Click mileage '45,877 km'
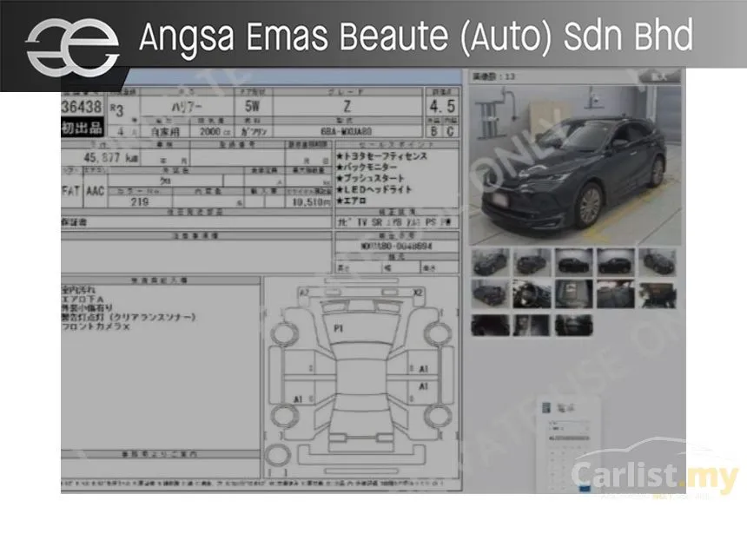 pos(110,158)
